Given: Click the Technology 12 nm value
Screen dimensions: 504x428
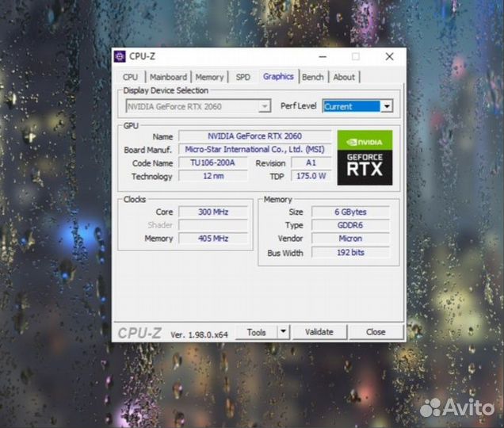Looking at the screenshot, I should [x=213, y=176].
